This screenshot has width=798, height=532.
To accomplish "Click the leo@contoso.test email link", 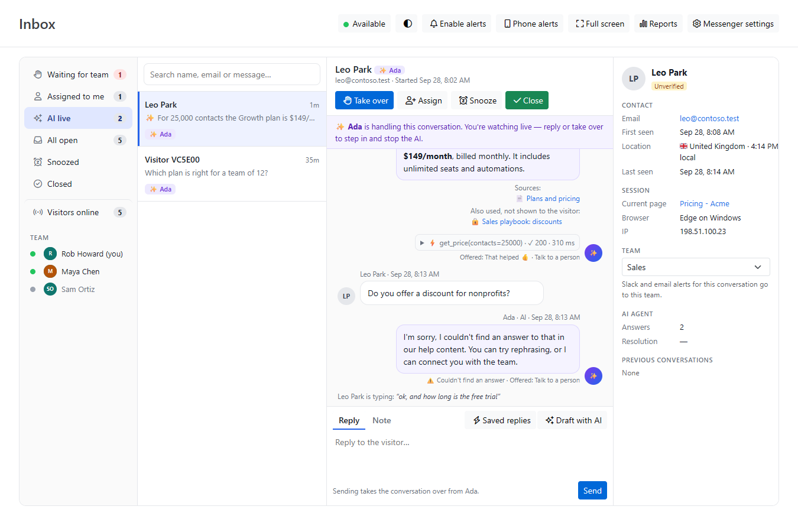I will 709,118.
